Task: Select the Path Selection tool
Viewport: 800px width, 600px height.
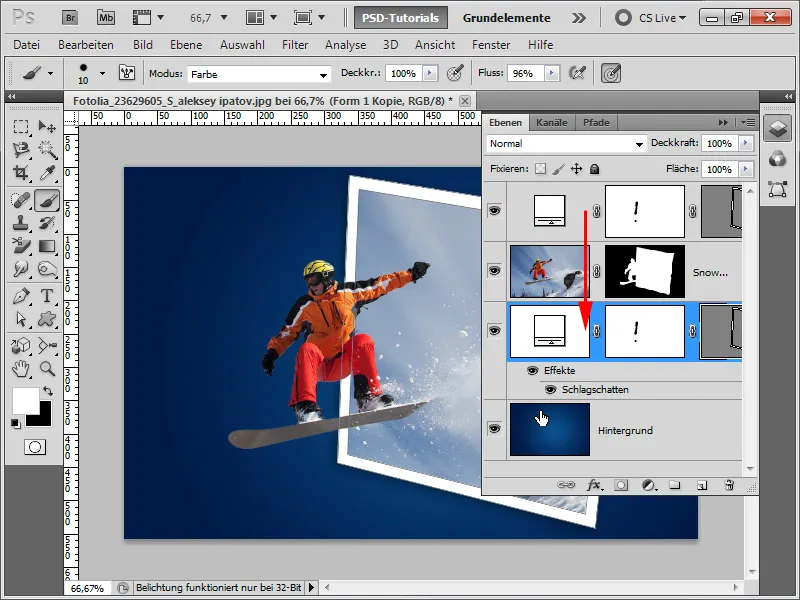Action: tap(21, 319)
